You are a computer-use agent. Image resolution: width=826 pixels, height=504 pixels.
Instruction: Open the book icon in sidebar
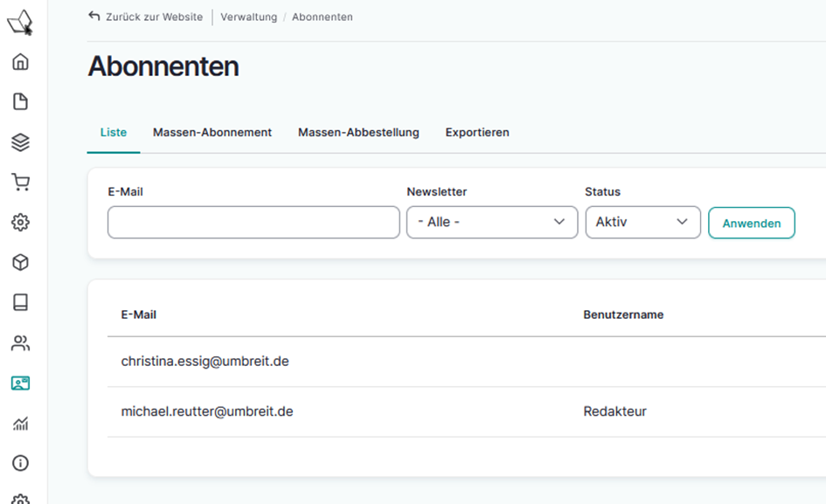pos(20,302)
